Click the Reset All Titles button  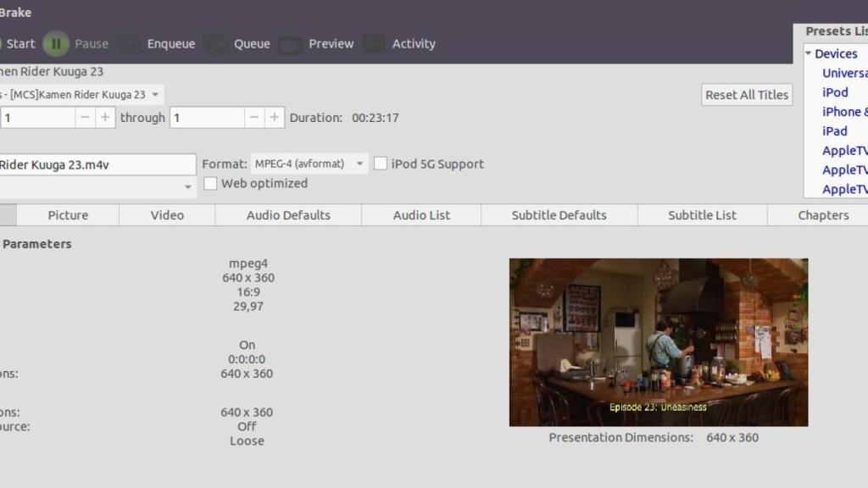747,95
